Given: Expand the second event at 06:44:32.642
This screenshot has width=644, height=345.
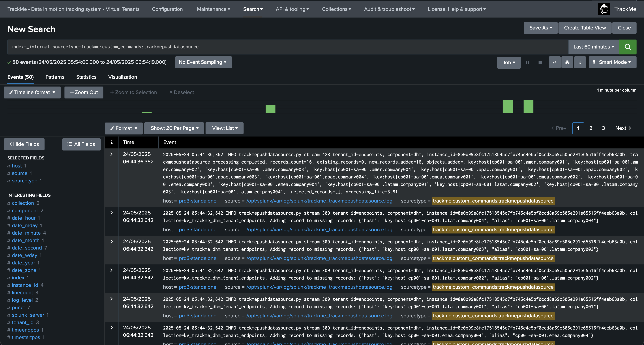Looking at the screenshot, I should click(111, 213).
